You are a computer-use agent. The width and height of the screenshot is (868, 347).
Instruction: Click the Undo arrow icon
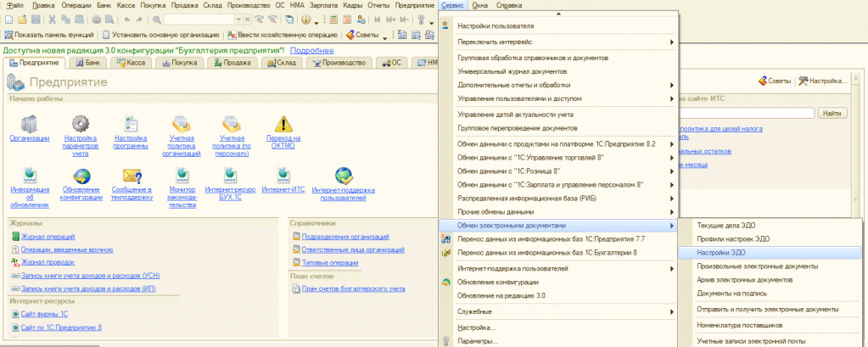126,20
